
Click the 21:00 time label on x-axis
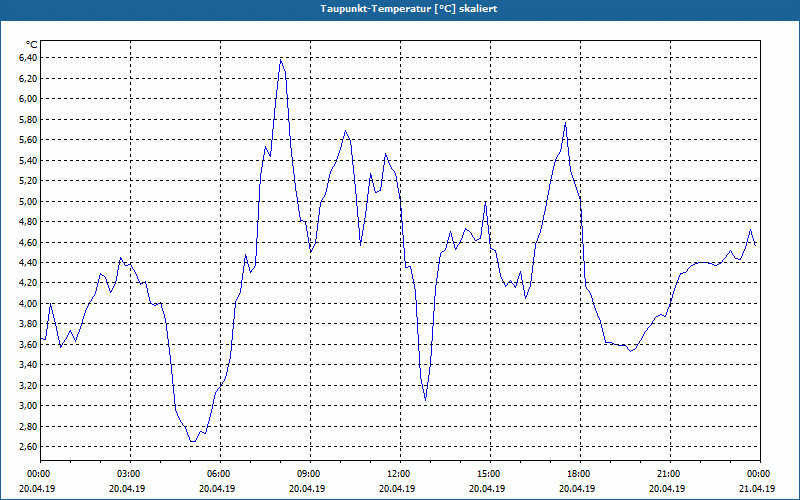(670, 474)
